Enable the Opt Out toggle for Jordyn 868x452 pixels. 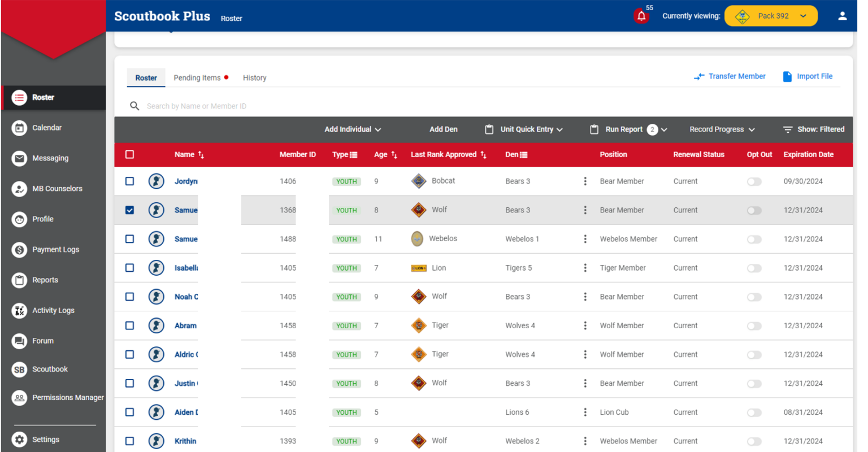pos(754,181)
